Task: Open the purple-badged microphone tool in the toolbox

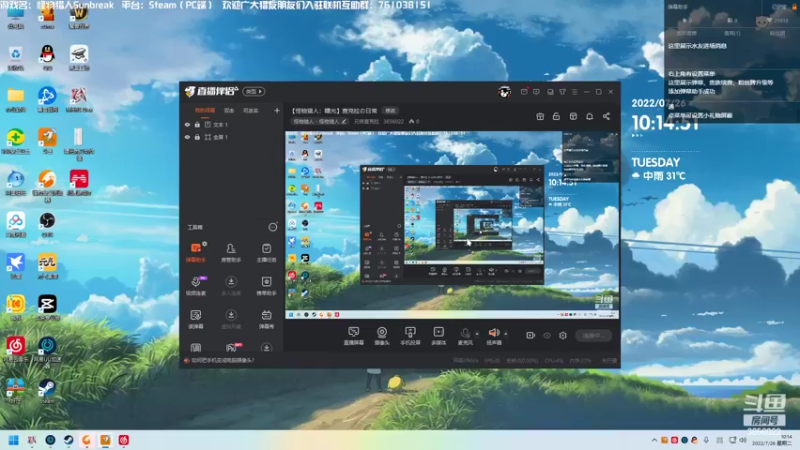Action: pyautogui.click(x=195, y=285)
